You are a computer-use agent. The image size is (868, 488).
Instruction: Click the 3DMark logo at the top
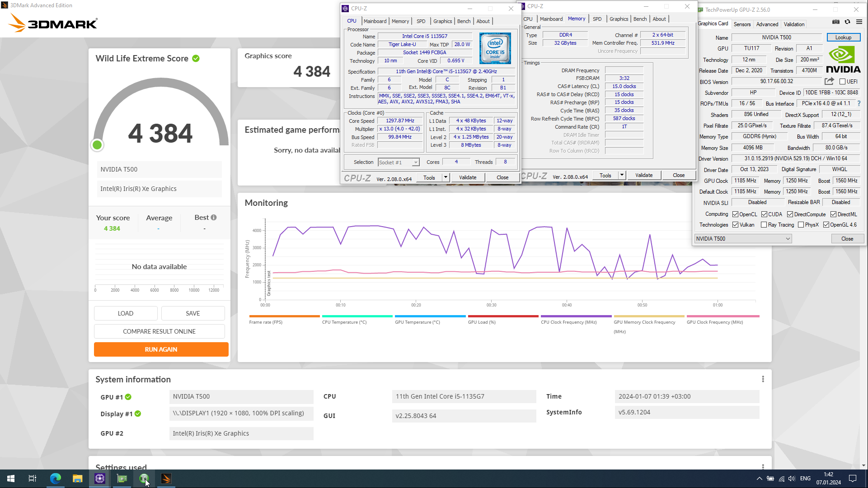tap(53, 23)
